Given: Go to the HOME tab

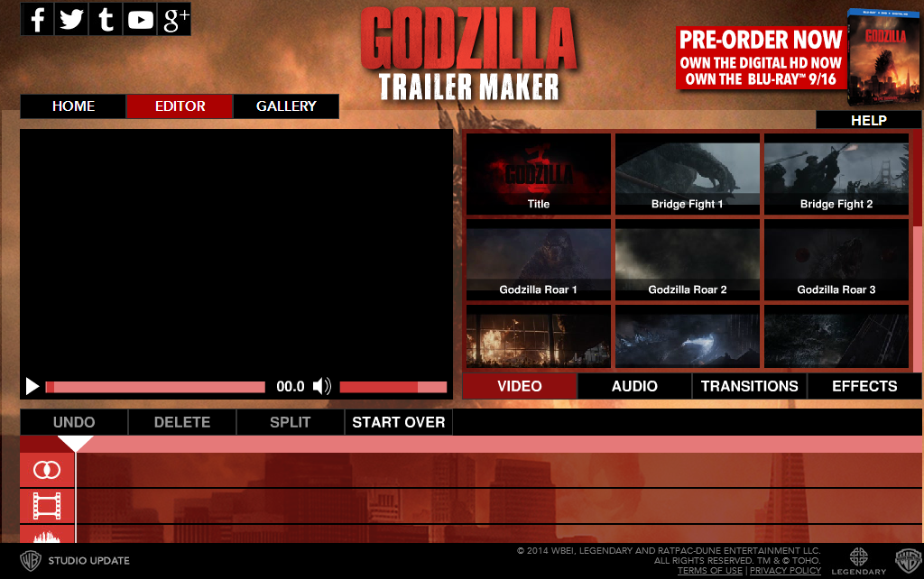Looking at the screenshot, I should [73, 106].
